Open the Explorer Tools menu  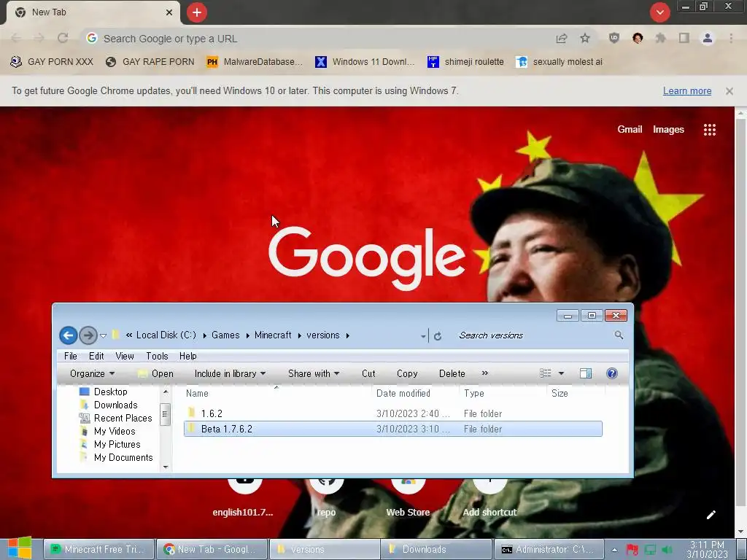pos(157,356)
